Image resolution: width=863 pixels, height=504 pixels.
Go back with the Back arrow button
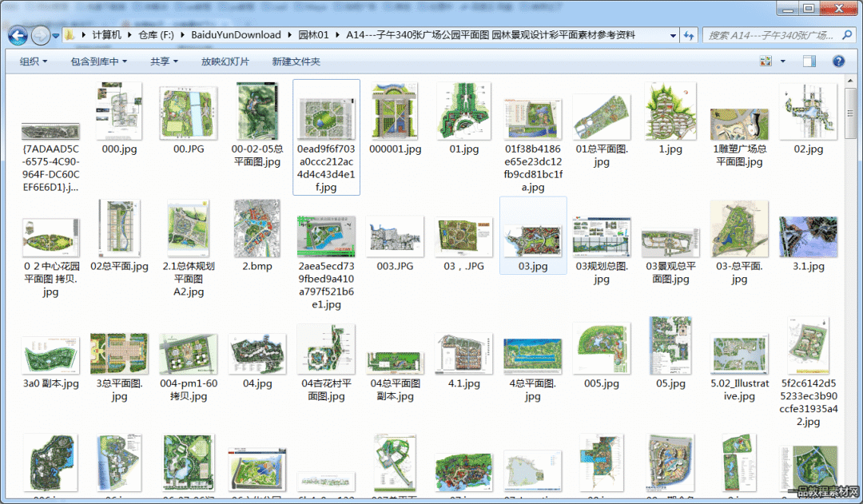[18, 36]
